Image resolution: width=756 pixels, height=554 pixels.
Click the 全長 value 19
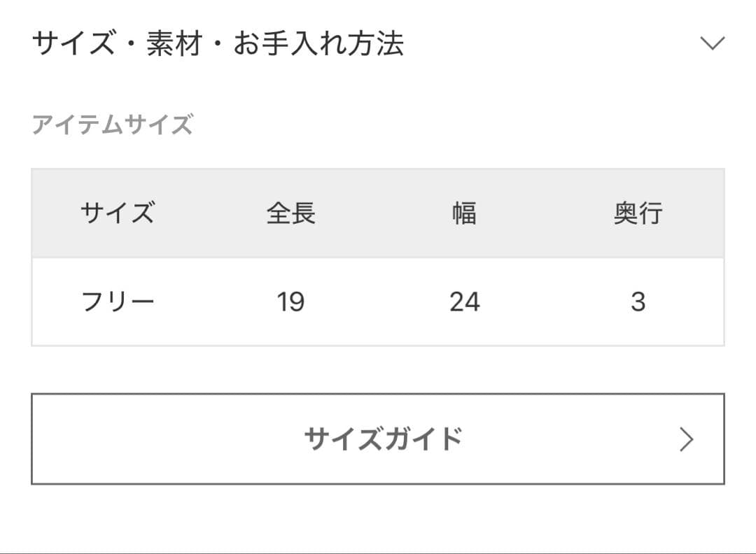pyautogui.click(x=290, y=302)
